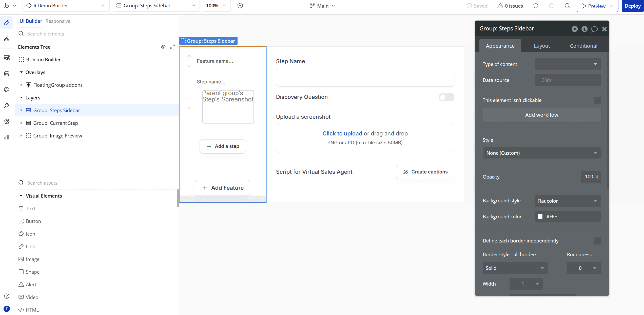This screenshot has height=315, width=644.
Task: Click the #FFF background color swatch
Action: pos(540,216)
